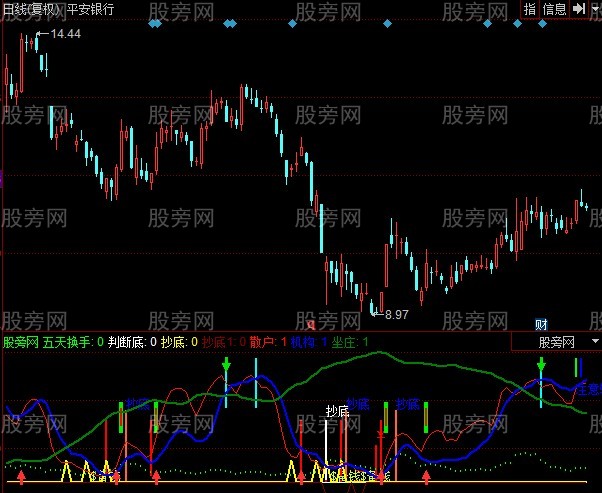602x493 pixels.
Task: Click the 散户 indicator label
Action: pyautogui.click(x=262, y=341)
